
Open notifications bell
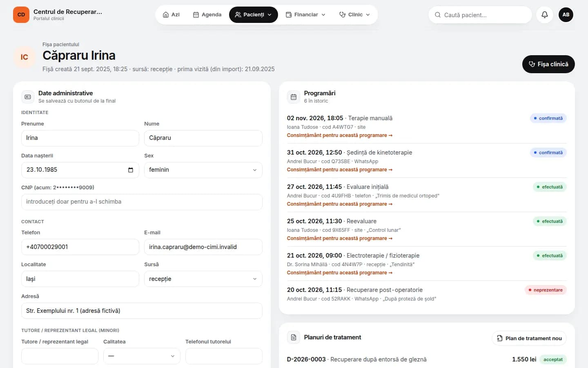[545, 15]
